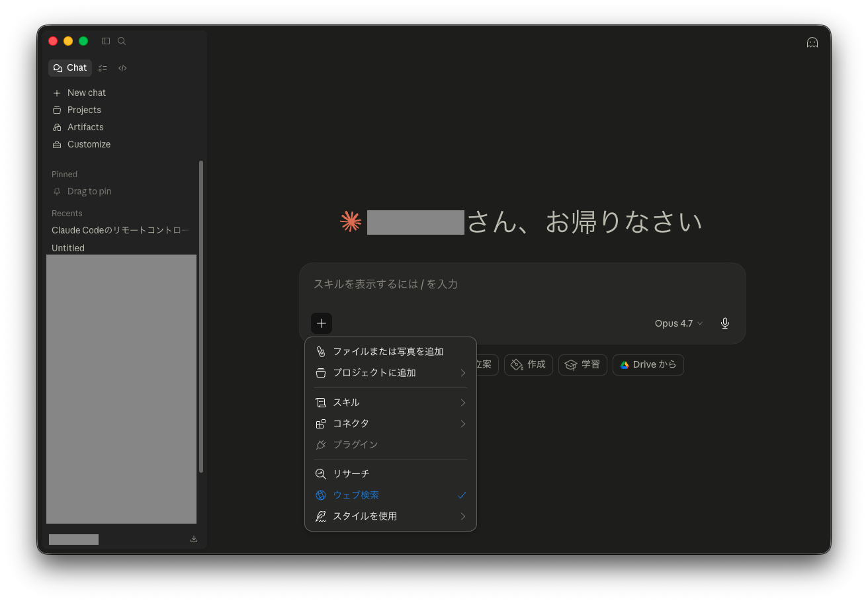This screenshot has width=868, height=603.
Task: Switch to the Chat tab
Action: (x=70, y=67)
